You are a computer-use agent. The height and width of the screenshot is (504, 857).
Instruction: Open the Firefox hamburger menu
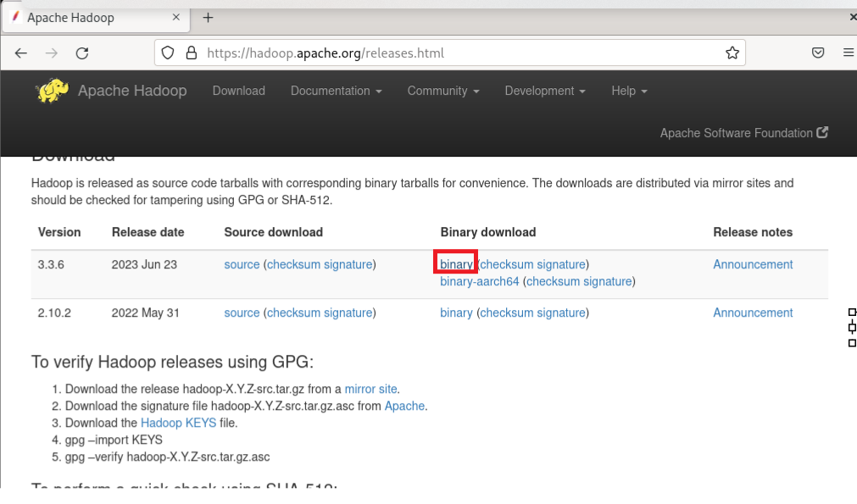pyautogui.click(x=849, y=53)
